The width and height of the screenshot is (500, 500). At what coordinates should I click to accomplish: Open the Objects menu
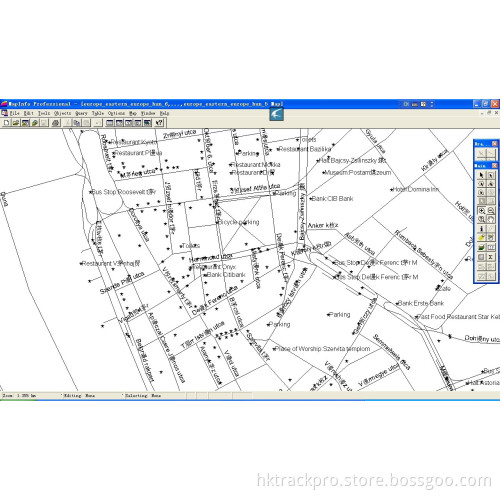62,113
